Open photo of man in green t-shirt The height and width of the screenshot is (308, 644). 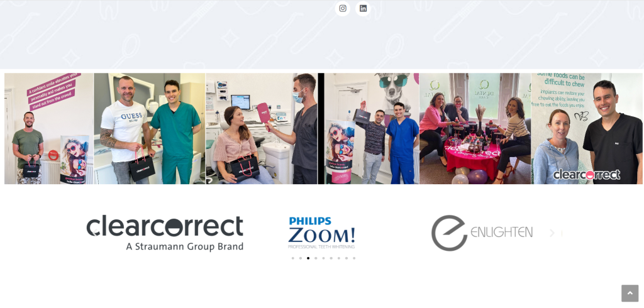49,128
